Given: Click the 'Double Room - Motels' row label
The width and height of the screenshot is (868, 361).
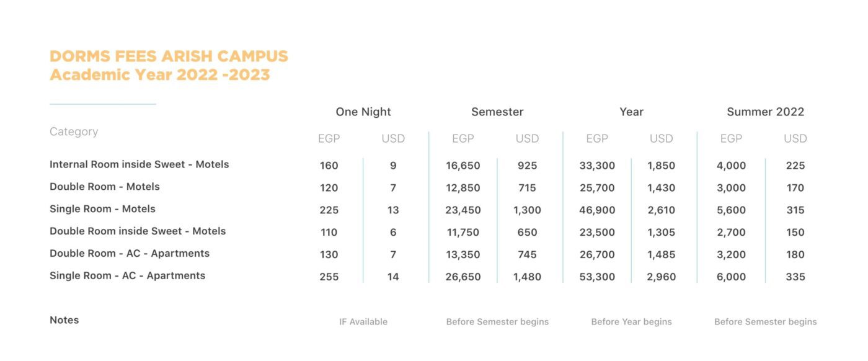Looking at the screenshot, I should coord(105,187).
